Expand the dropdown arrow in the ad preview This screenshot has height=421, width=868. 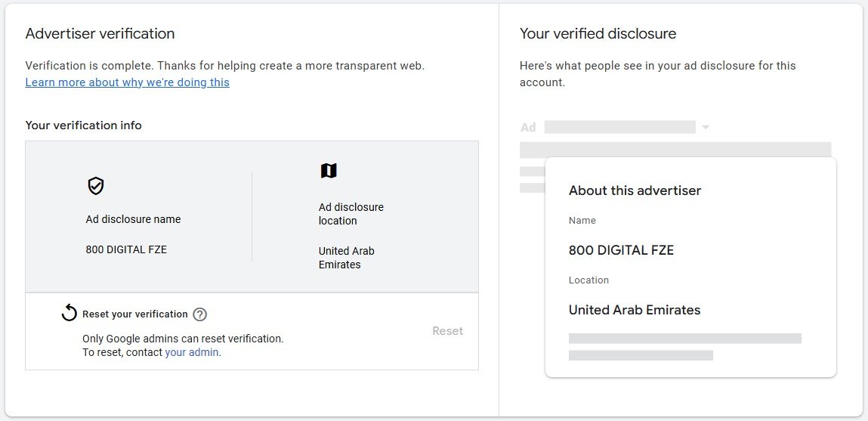(706, 128)
